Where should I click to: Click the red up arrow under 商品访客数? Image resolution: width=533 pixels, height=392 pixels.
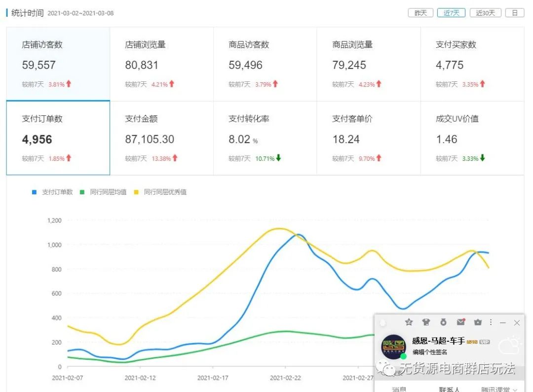275,83
